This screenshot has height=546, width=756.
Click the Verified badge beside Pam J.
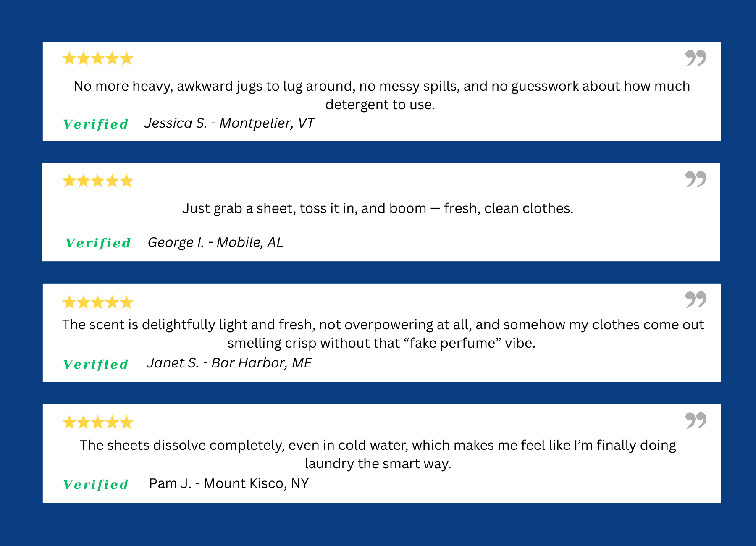(96, 485)
